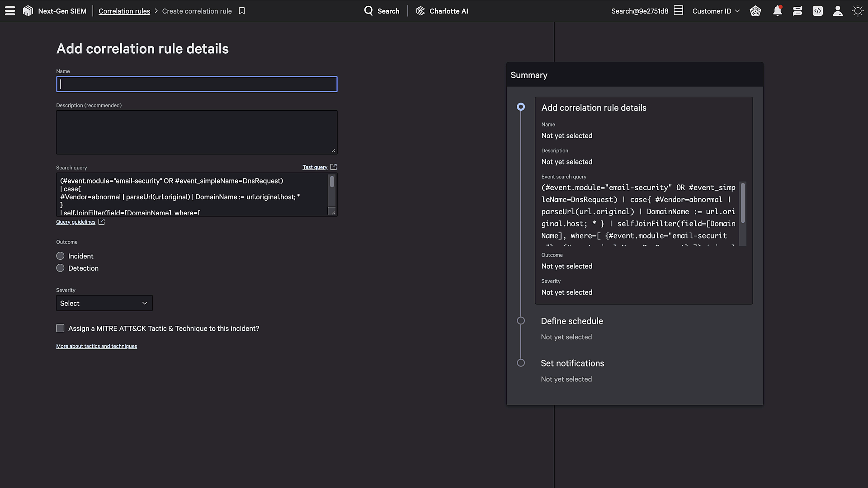Click the Description resize handle corner
868x488 pixels.
[334, 151]
